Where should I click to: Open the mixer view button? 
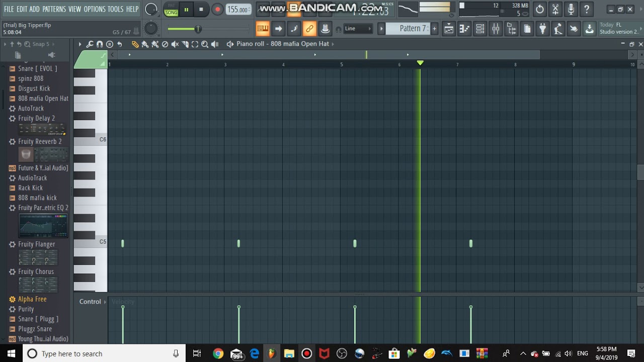tap(496, 29)
